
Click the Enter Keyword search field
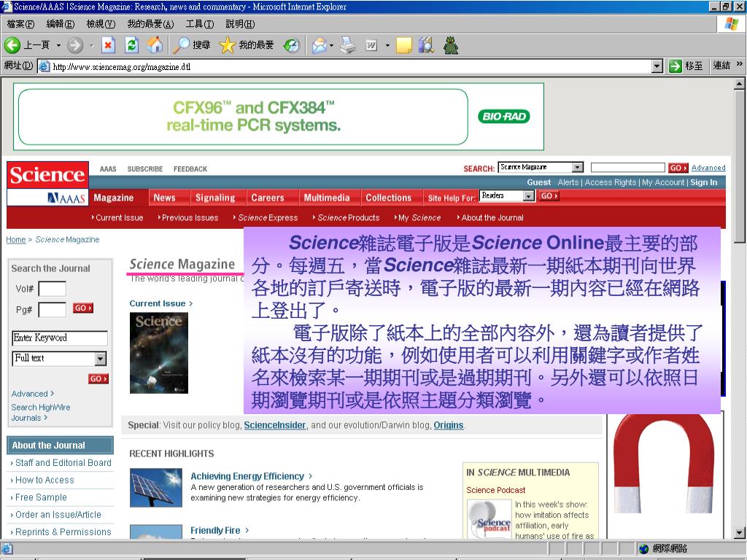tap(60, 338)
